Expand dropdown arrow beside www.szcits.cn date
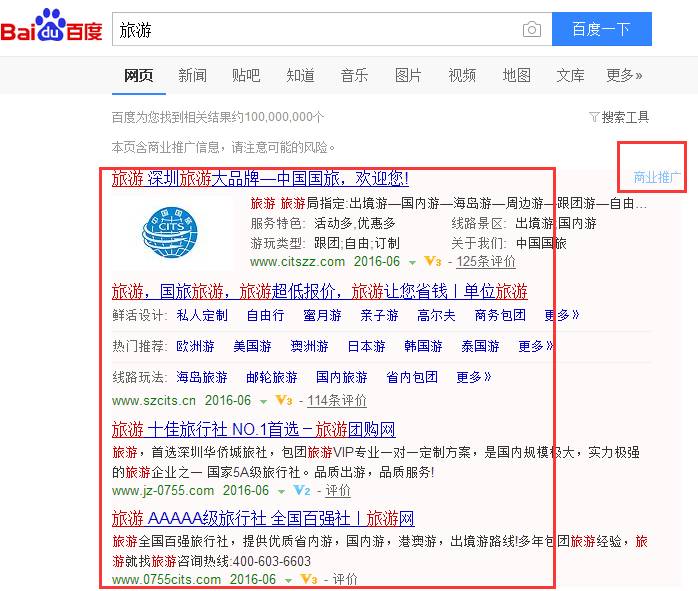The image size is (698, 591). [x=264, y=401]
